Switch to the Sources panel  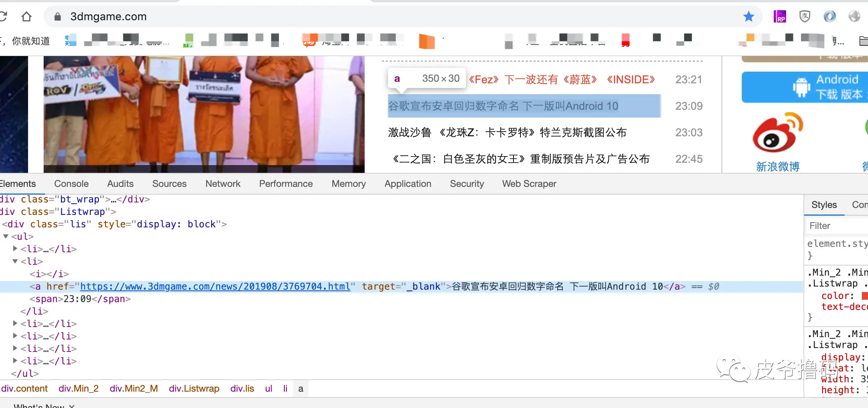click(x=169, y=184)
